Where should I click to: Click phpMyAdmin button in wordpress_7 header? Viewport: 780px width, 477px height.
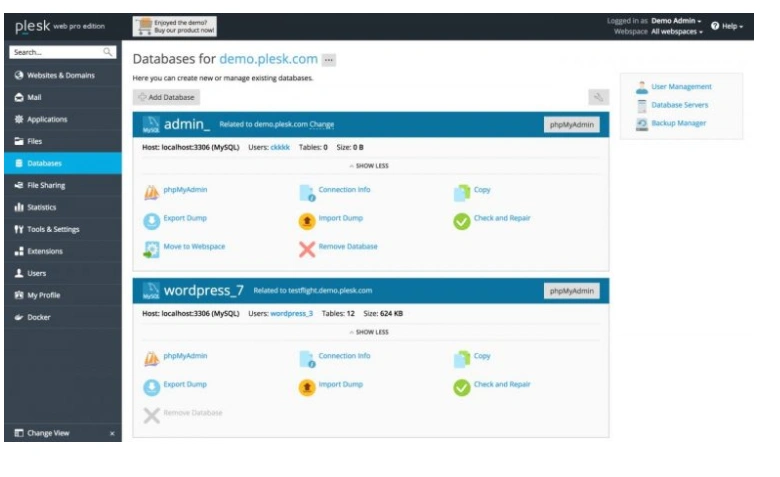point(572,290)
